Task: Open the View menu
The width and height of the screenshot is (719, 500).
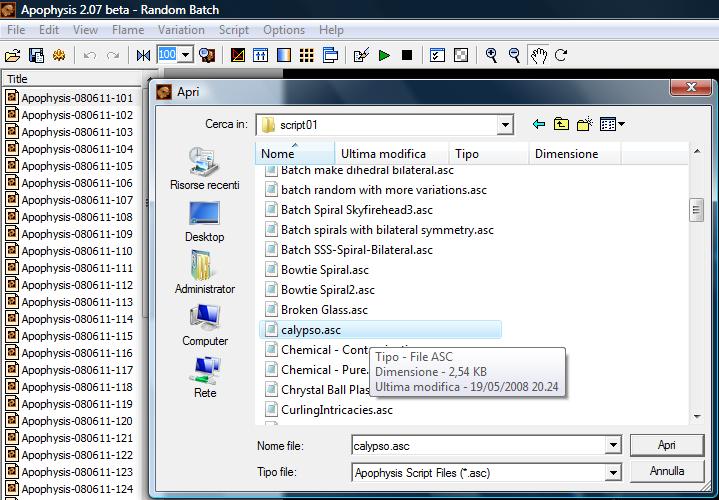Action: tap(85, 30)
